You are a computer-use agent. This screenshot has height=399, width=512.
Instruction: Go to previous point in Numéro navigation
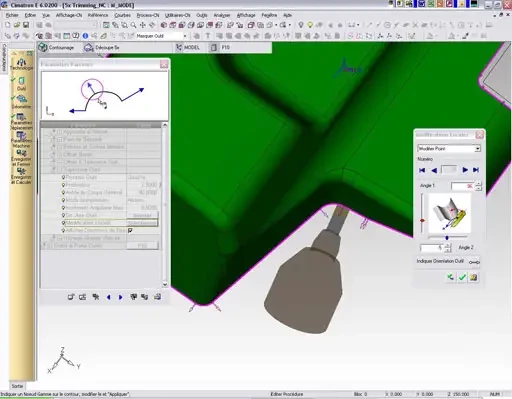(x=434, y=170)
